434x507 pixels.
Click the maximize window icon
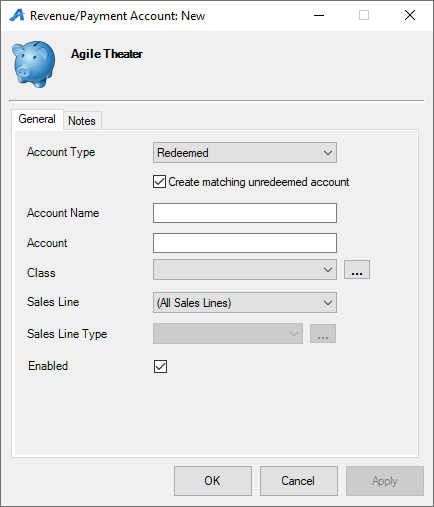364,15
